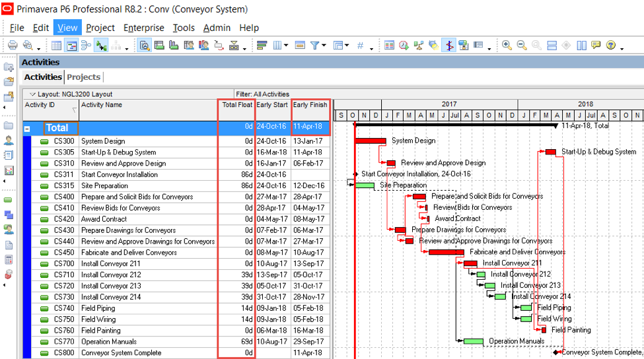The width and height of the screenshot is (644, 359).
Task: Open the View menu
Action: click(x=67, y=28)
